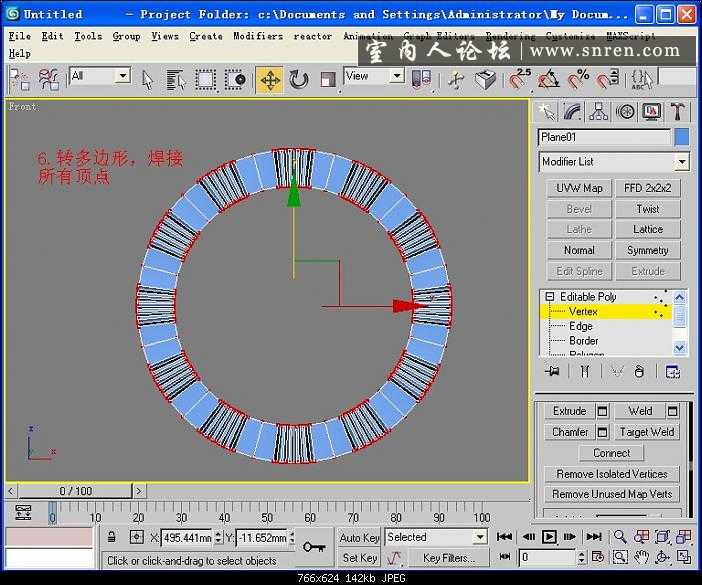Open the Modifier List dropdown

(x=682, y=162)
